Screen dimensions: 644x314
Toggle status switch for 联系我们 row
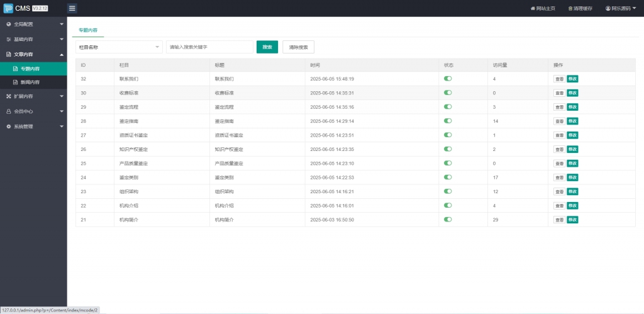pos(448,79)
